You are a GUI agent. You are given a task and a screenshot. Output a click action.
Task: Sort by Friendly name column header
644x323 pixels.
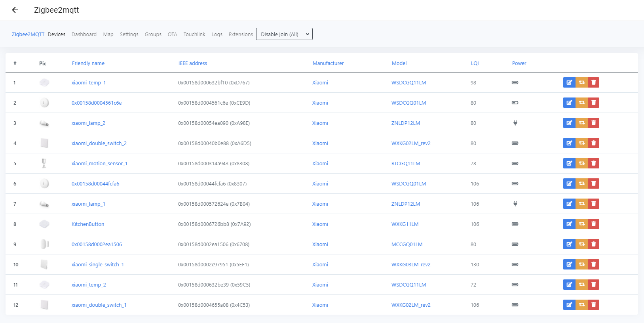pos(88,63)
